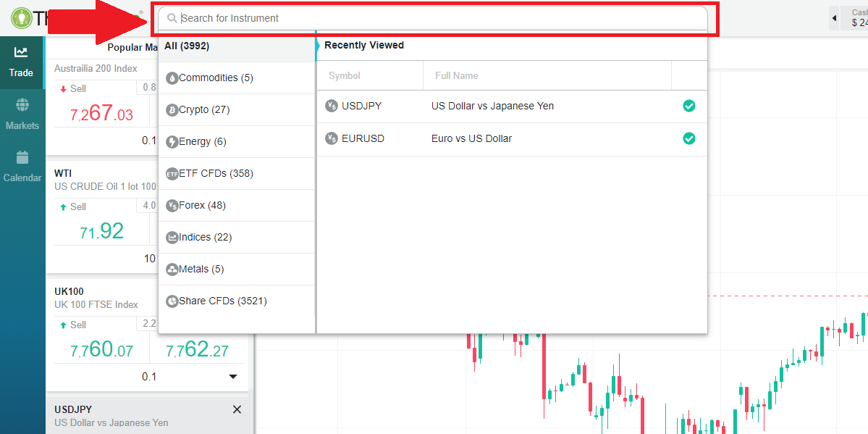
Task: Click the WTI sell price 71.92
Action: coord(102,232)
